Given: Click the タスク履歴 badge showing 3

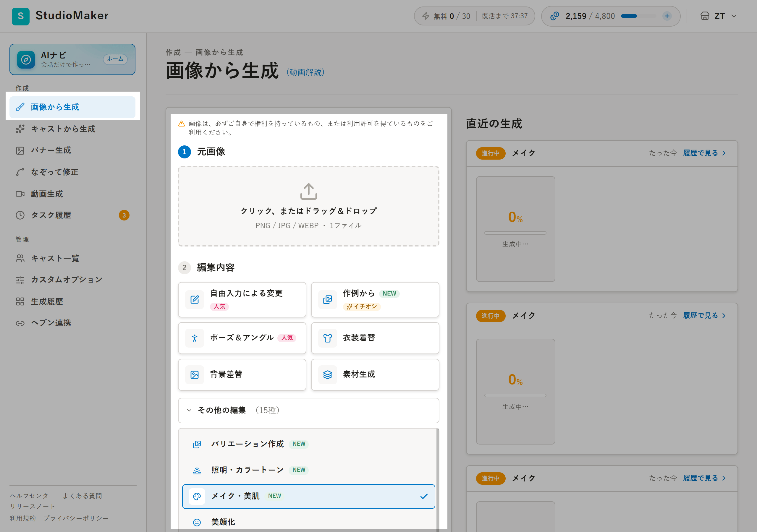Looking at the screenshot, I should coord(124,215).
